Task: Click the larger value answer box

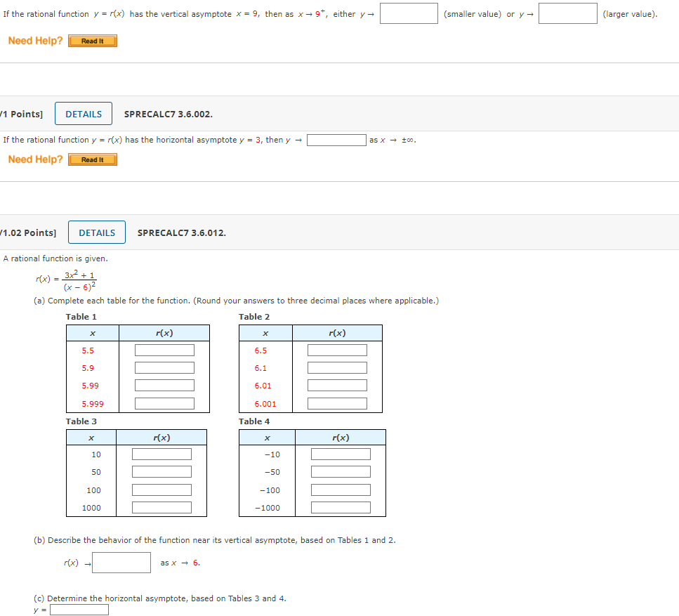Action: point(568,13)
